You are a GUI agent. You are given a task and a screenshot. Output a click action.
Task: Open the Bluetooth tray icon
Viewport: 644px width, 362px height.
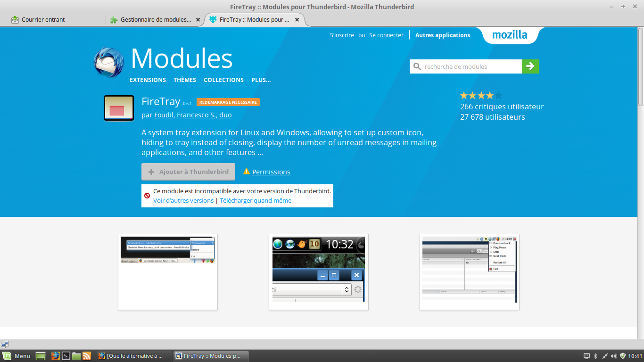coord(595,356)
